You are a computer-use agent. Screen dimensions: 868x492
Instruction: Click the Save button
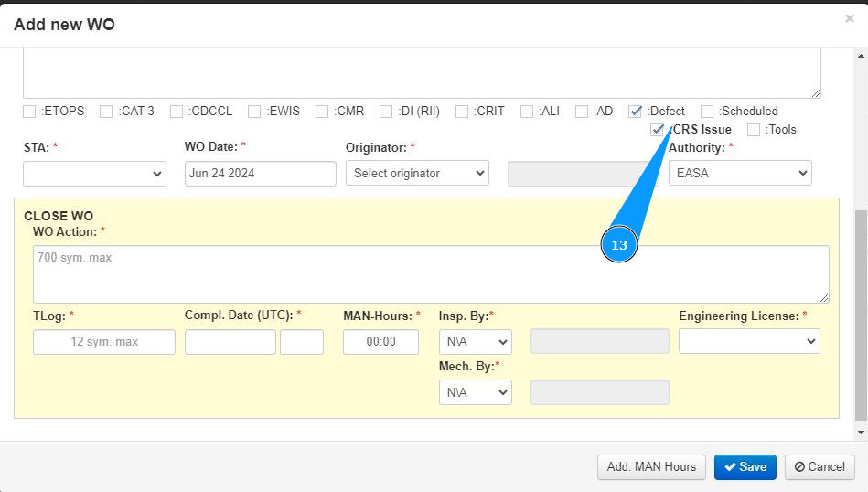745,466
